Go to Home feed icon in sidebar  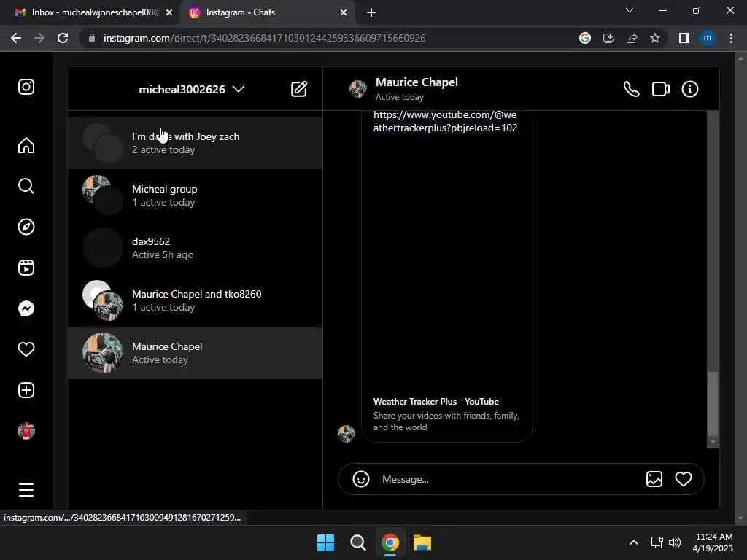click(x=26, y=145)
